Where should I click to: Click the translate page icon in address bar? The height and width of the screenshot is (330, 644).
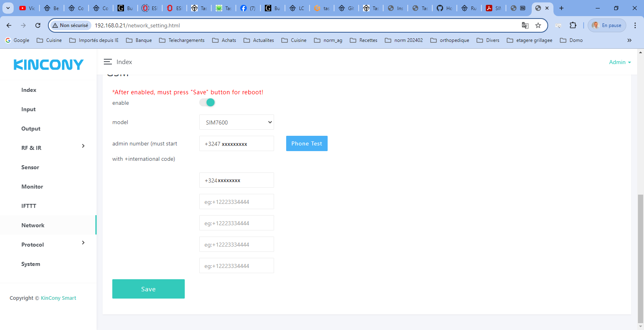pos(525,25)
